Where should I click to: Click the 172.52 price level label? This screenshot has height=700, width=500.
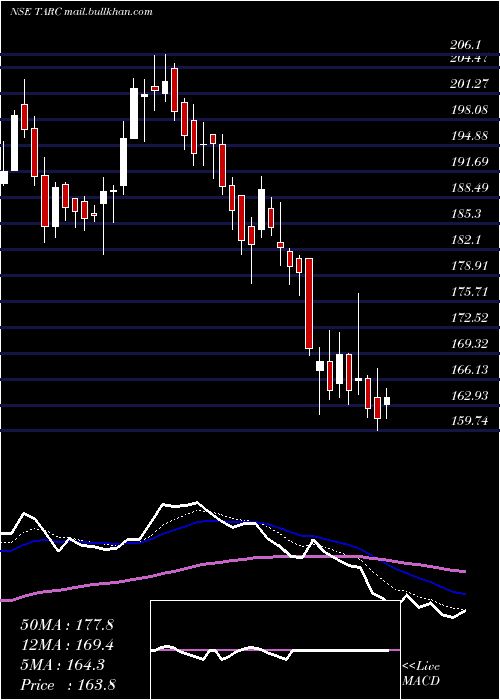click(x=469, y=318)
